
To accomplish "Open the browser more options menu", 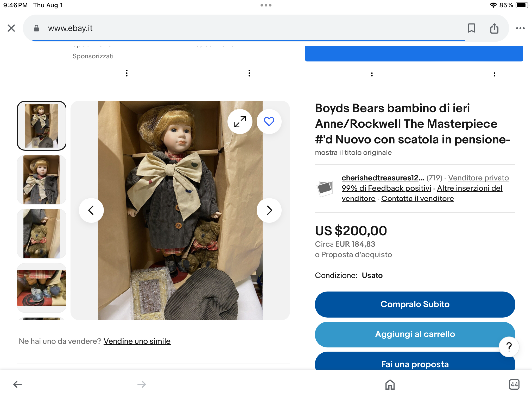I will pyautogui.click(x=520, y=28).
